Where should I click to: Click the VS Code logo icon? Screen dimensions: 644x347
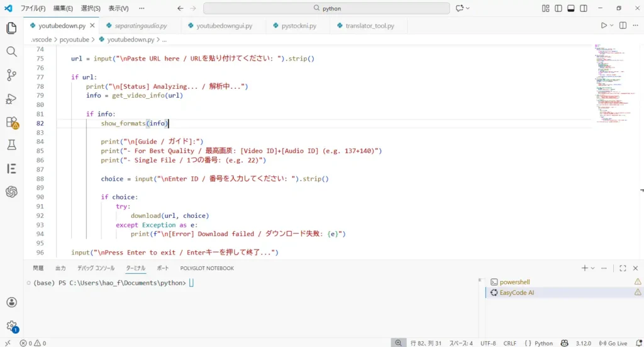[8, 8]
